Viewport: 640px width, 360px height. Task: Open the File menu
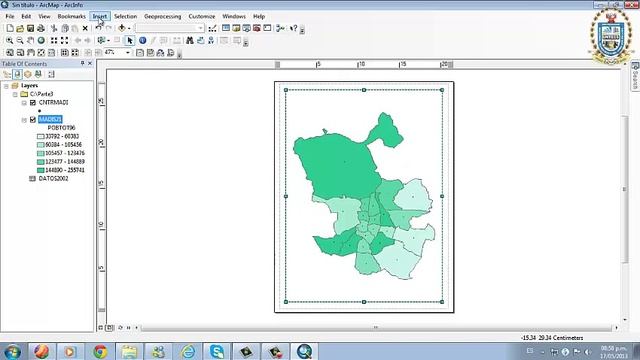10,16
